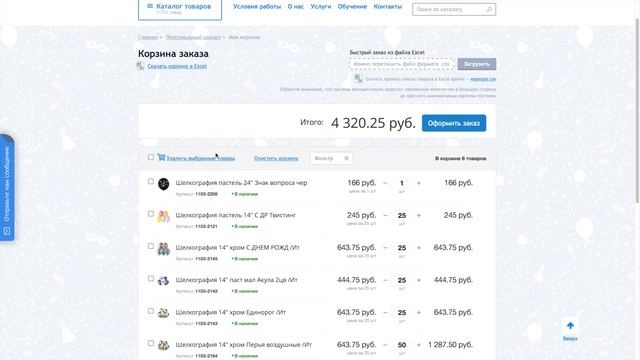Open thumbnail of Перья воздушные balloons
This screenshot has width=640, height=360.
pyautogui.click(x=164, y=345)
